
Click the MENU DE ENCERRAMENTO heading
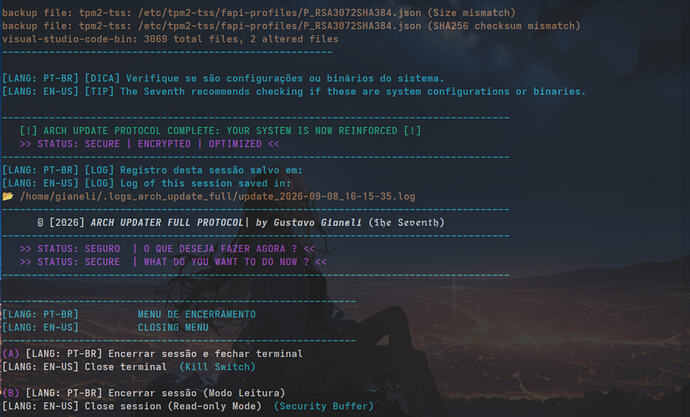coord(196,314)
